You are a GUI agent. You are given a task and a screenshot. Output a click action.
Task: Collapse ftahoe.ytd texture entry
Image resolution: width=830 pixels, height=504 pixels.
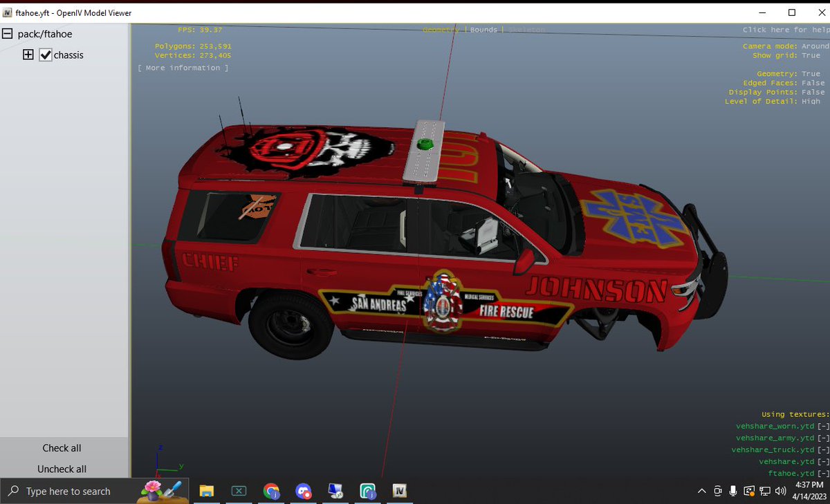click(823, 474)
